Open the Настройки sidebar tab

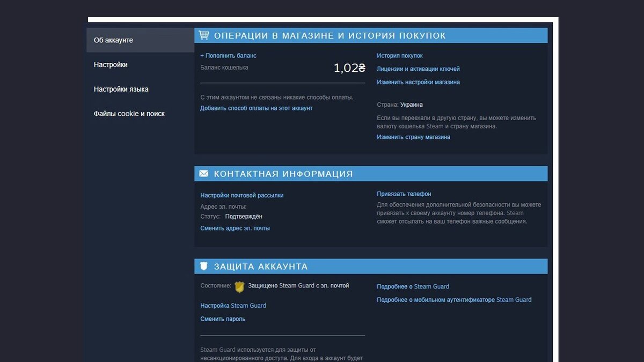tap(140, 65)
